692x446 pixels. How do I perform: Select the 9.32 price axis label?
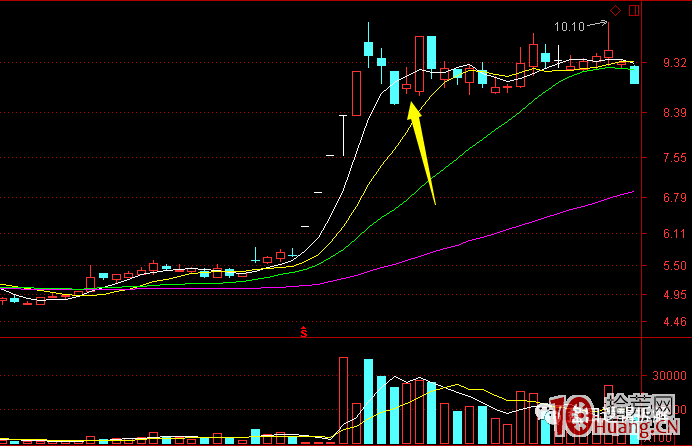pyautogui.click(x=675, y=63)
